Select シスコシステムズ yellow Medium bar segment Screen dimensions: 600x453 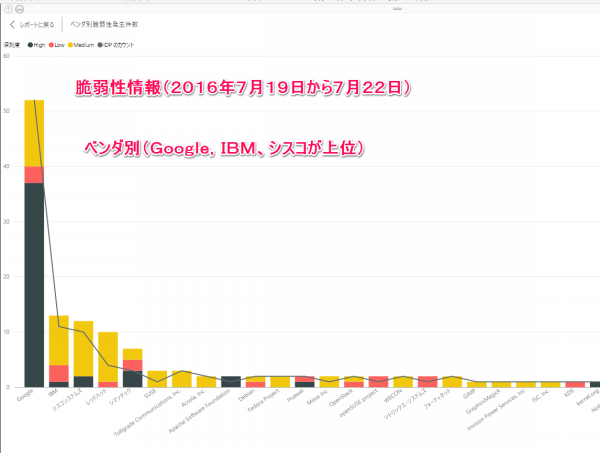(x=83, y=349)
